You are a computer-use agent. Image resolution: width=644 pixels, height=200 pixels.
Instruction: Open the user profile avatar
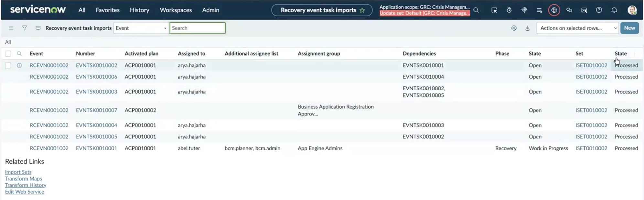632,10
